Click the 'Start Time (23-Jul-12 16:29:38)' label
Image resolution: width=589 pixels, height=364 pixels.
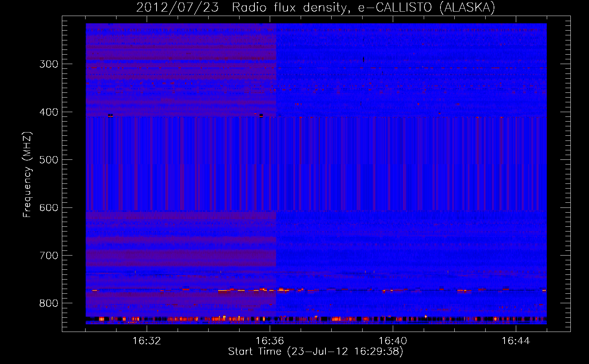click(x=316, y=352)
